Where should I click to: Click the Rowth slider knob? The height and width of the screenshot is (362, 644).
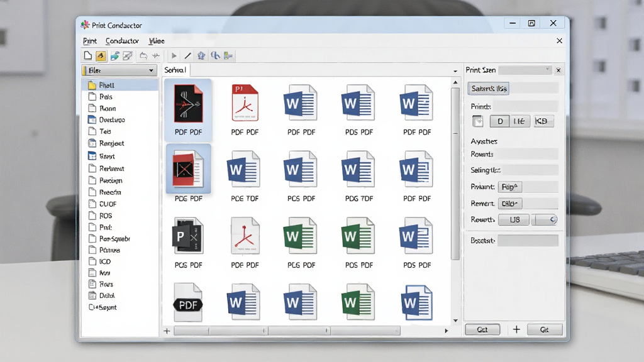553,219
